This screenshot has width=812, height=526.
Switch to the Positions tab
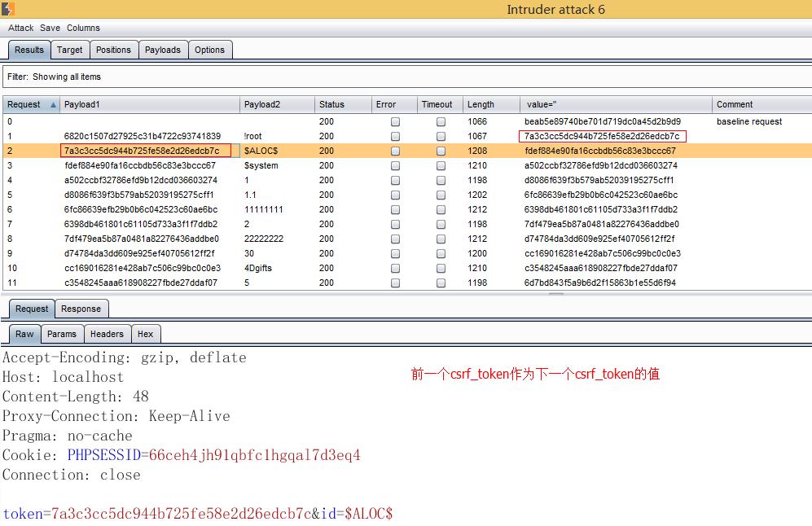pos(113,50)
